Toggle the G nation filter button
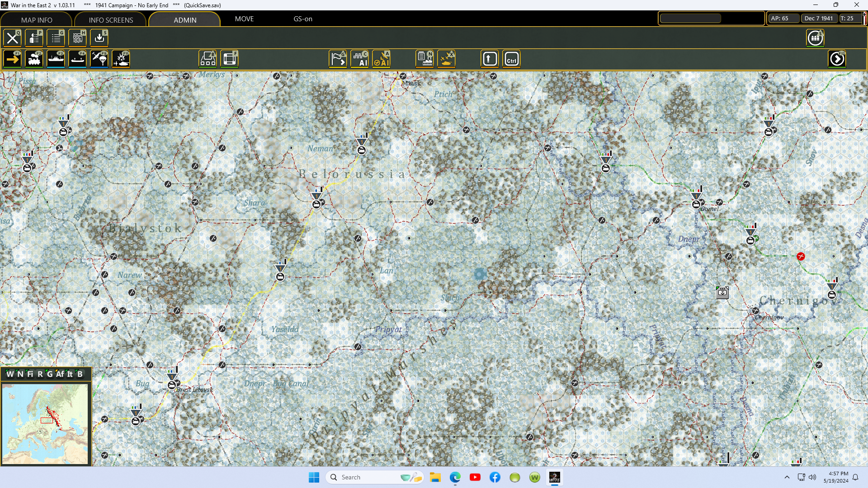Viewport: 868px width, 488px height. (50, 374)
